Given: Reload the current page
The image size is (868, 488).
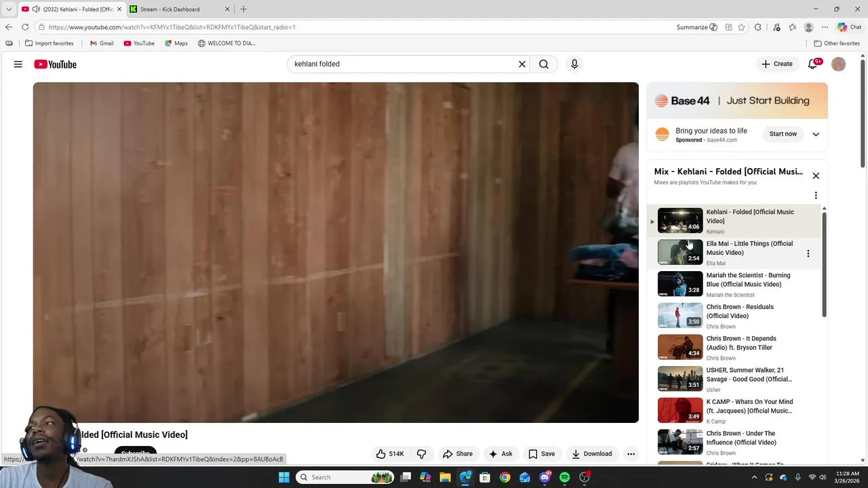Looking at the screenshot, I should (25, 27).
